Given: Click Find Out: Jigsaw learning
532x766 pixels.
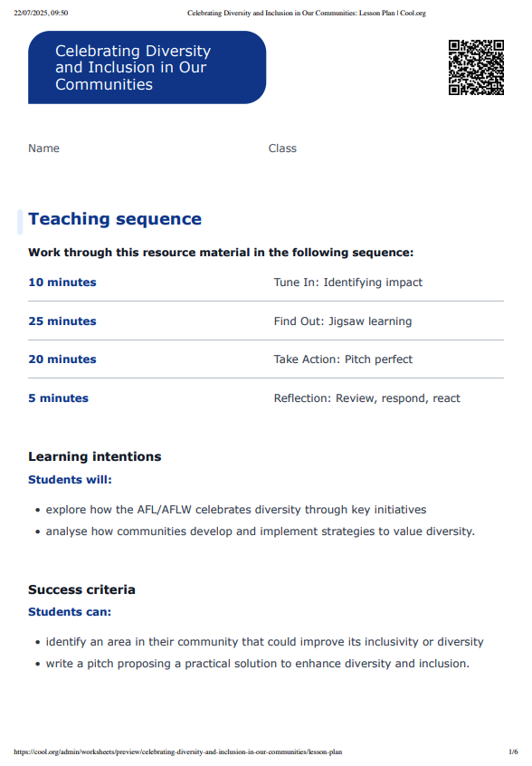Looking at the screenshot, I should point(343,321).
